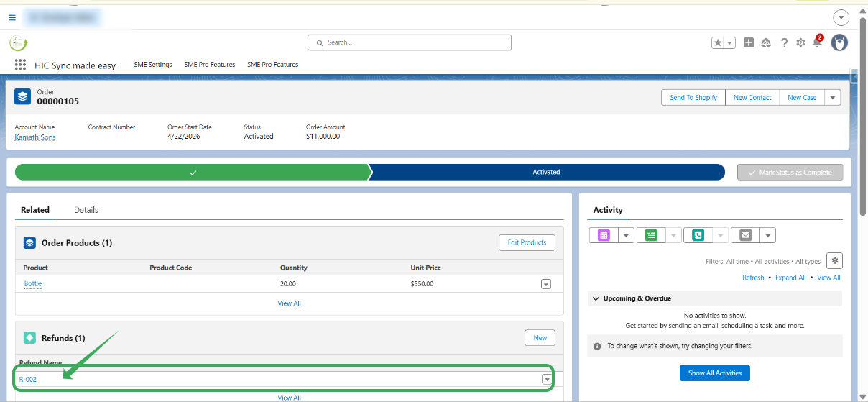Click the circled down-arrow at top right
868x402 pixels.
pos(840,17)
